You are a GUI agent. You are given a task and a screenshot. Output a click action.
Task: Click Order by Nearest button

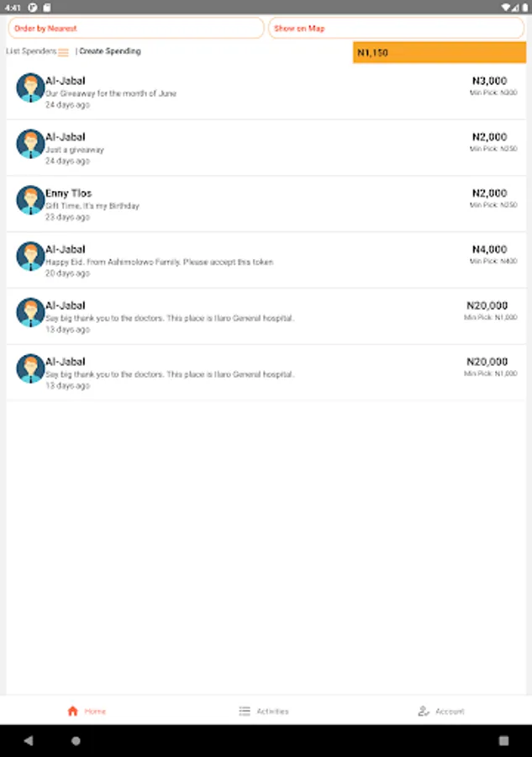(136, 28)
